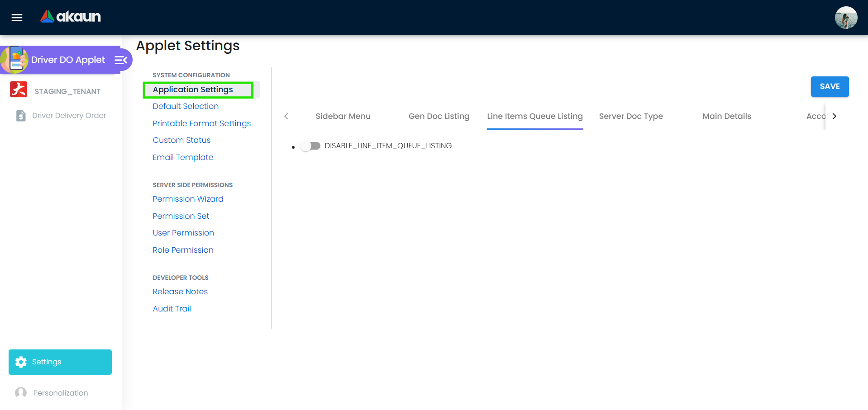Select the Server Doc Type tab
868x410 pixels.
pyautogui.click(x=630, y=116)
